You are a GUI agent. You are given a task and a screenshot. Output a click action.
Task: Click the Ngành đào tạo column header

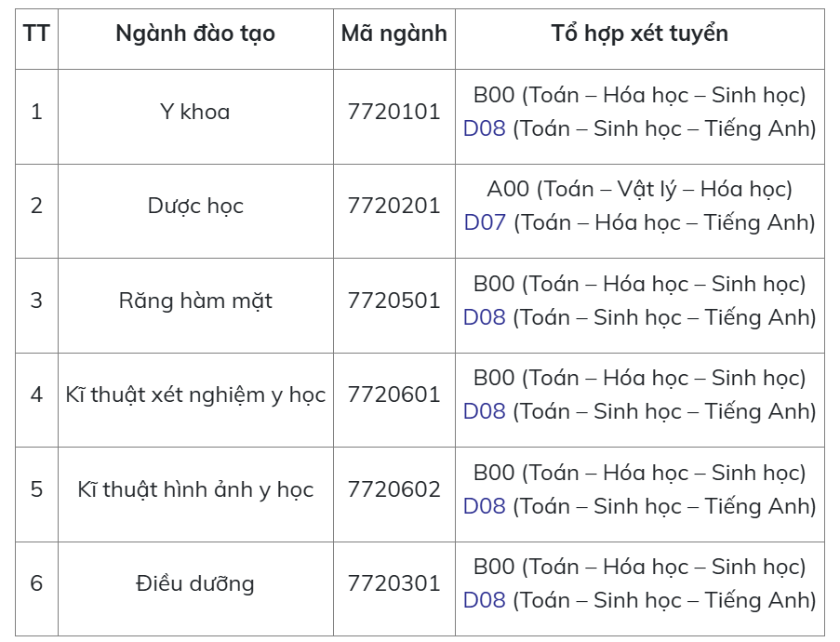(x=195, y=34)
